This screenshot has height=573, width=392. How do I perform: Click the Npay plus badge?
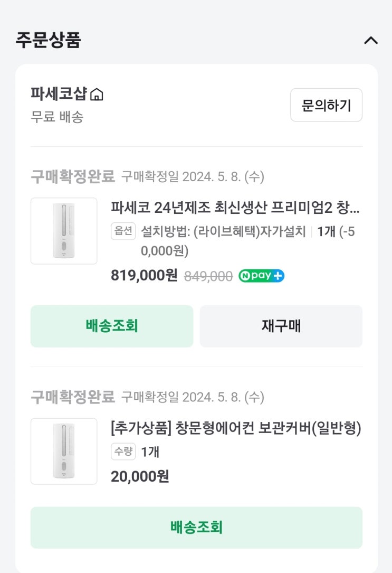[261, 276]
